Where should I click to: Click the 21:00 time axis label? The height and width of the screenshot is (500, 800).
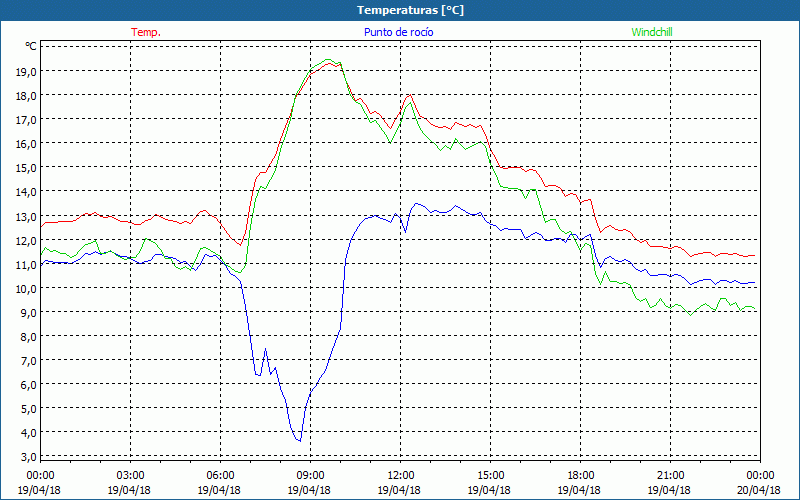(x=670, y=476)
